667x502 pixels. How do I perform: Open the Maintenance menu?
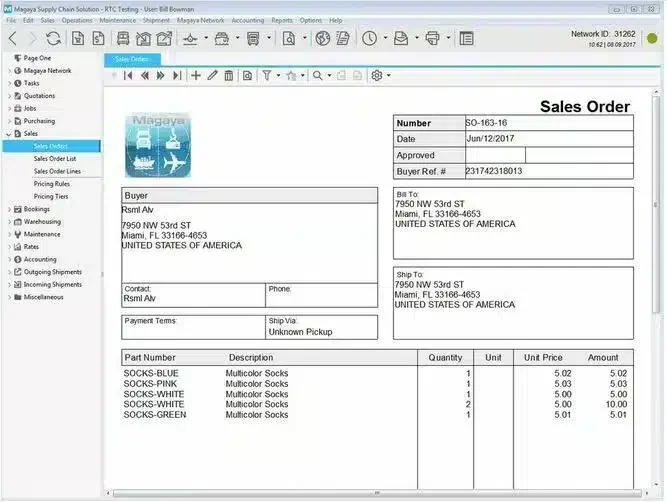(x=118, y=20)
